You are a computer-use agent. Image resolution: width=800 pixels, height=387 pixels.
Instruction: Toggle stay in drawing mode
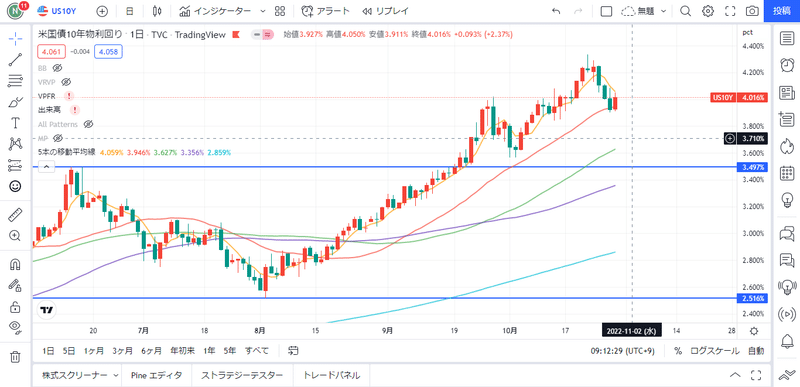pyautogui.click(x=15, y=285)
